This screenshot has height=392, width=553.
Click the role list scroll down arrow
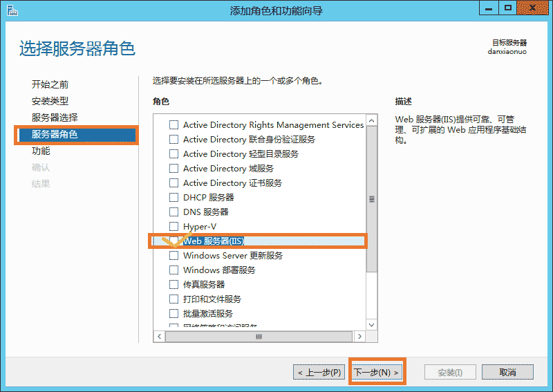click(371, 324)
